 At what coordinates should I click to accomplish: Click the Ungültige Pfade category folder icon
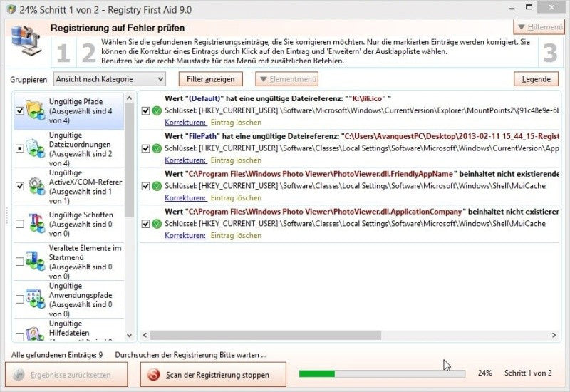click(x=36, y=110)
